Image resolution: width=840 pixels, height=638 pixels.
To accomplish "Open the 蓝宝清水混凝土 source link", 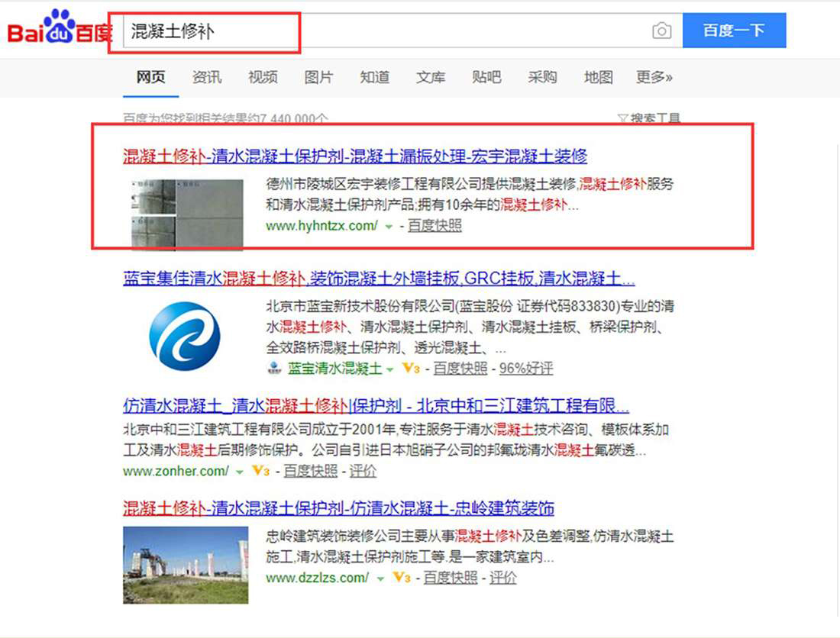I will 334,369.
